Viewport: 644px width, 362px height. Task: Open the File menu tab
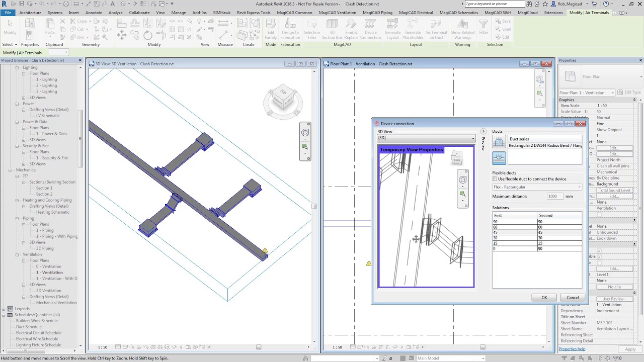click(8, 13)
